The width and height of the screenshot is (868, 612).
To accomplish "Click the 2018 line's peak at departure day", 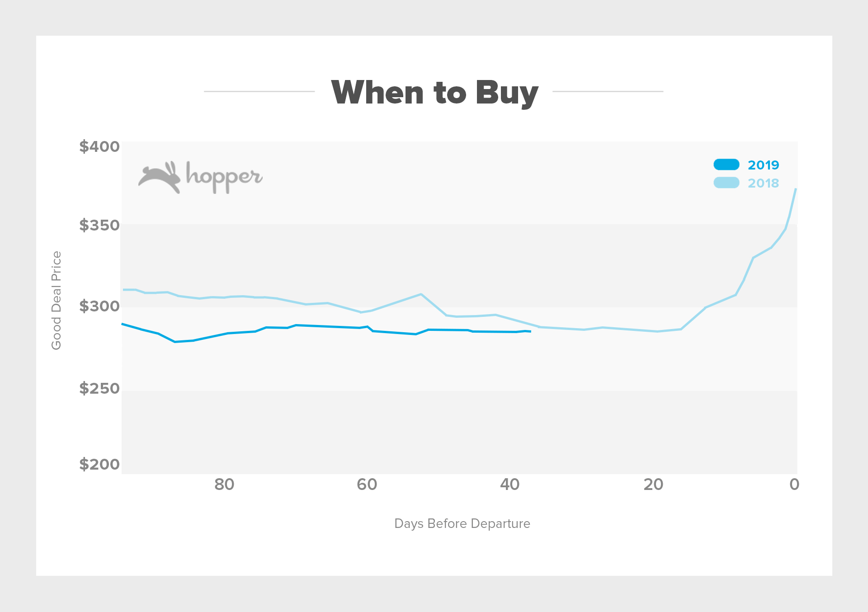I will coord(796,189).
